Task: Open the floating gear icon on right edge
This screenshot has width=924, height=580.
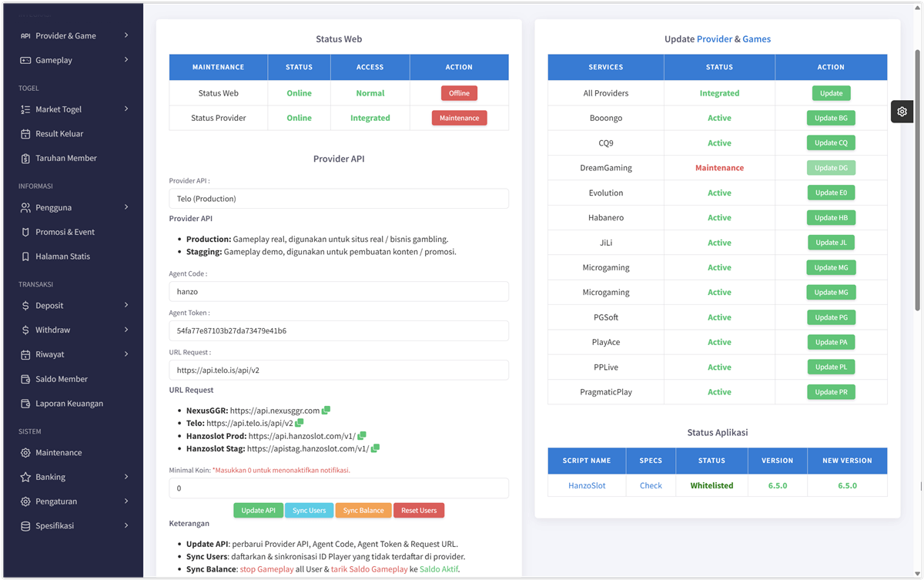Action: [902, 111]
